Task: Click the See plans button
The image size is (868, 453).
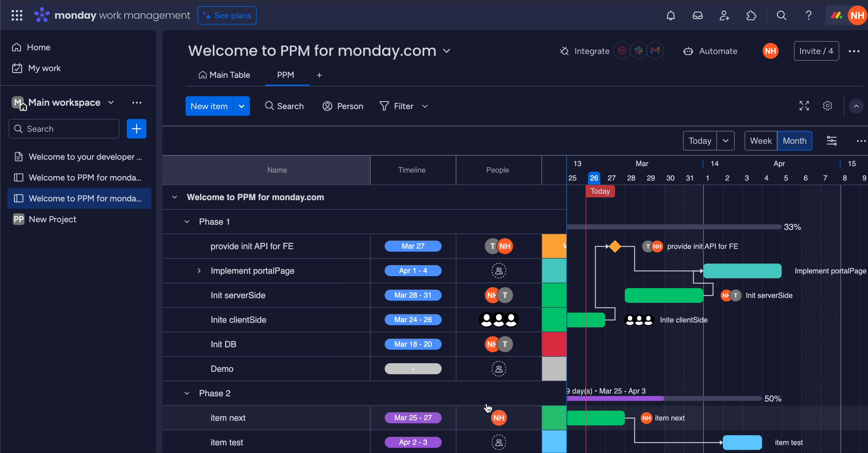Action: (227, 16)
